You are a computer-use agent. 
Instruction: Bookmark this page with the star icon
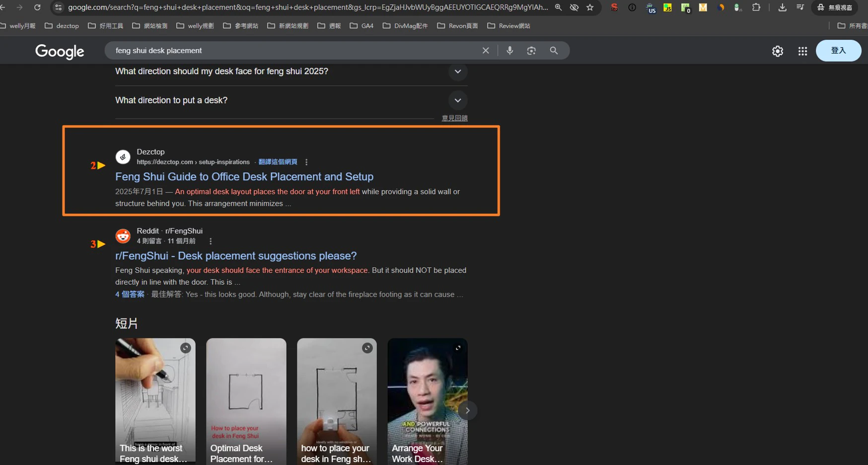590,7
